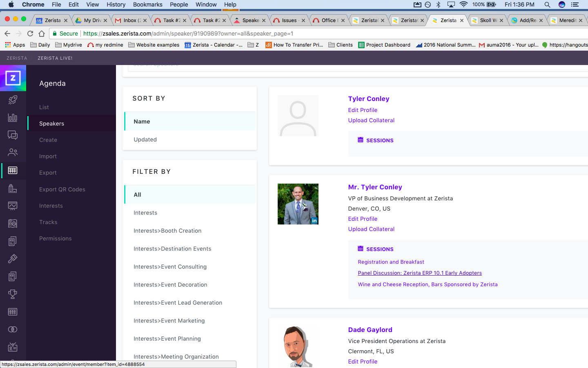Click the Zerista Z logo icon
The height and width of the screenshot is (368, 588).
point(13,78)
